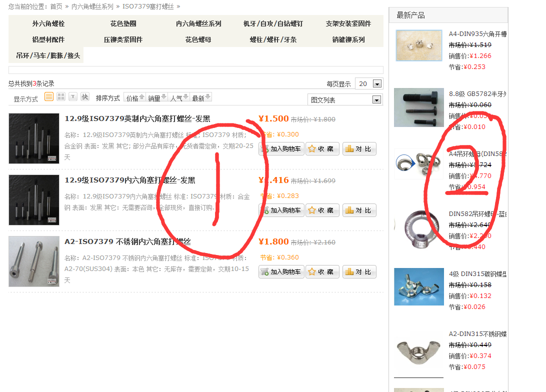546x392 pixels.
Task: Open the 图文列表 view dropdown
Action: [376, 99]
